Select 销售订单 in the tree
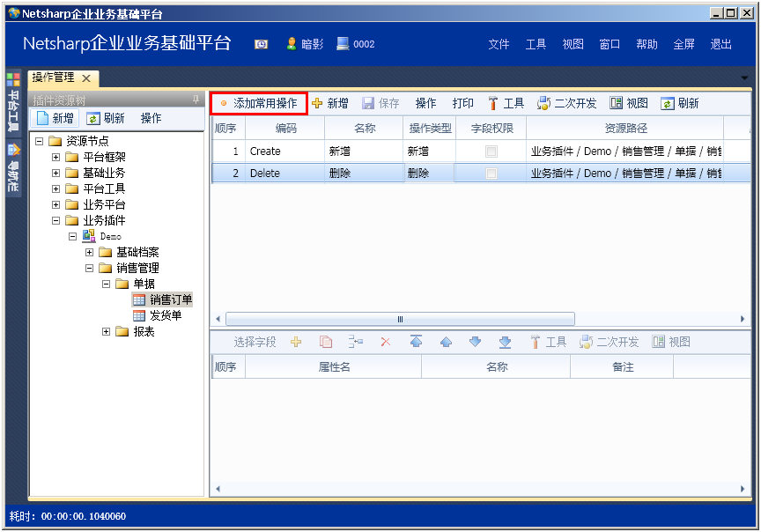 (163, 300)
